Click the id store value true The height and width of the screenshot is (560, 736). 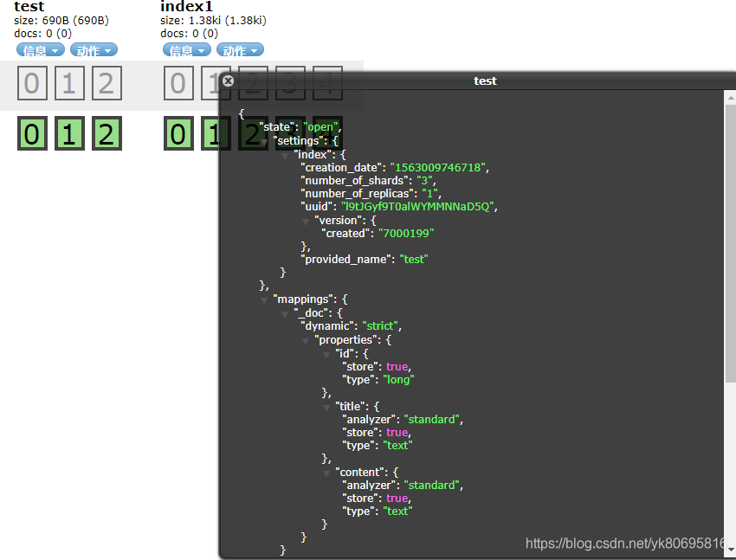coord(397,367)
